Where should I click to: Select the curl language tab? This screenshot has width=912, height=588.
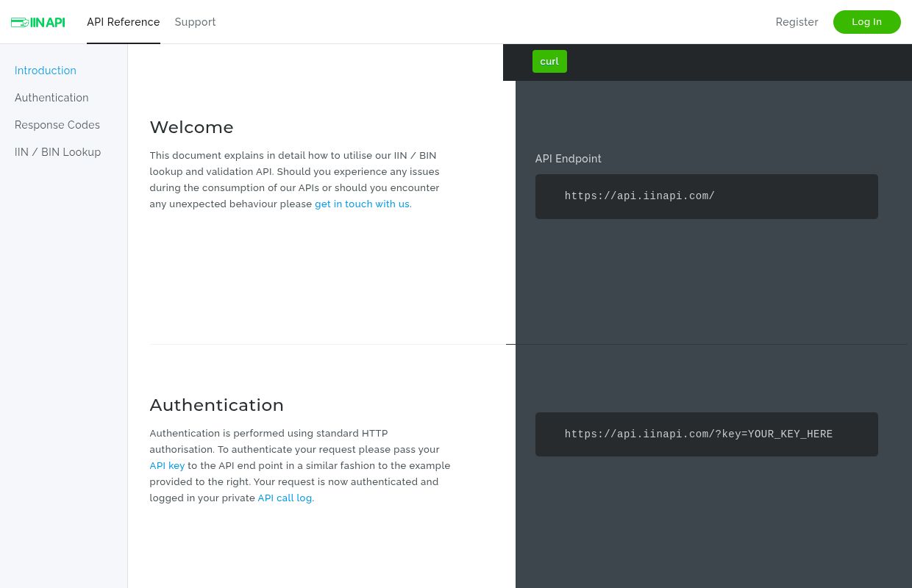coord(549,61)
